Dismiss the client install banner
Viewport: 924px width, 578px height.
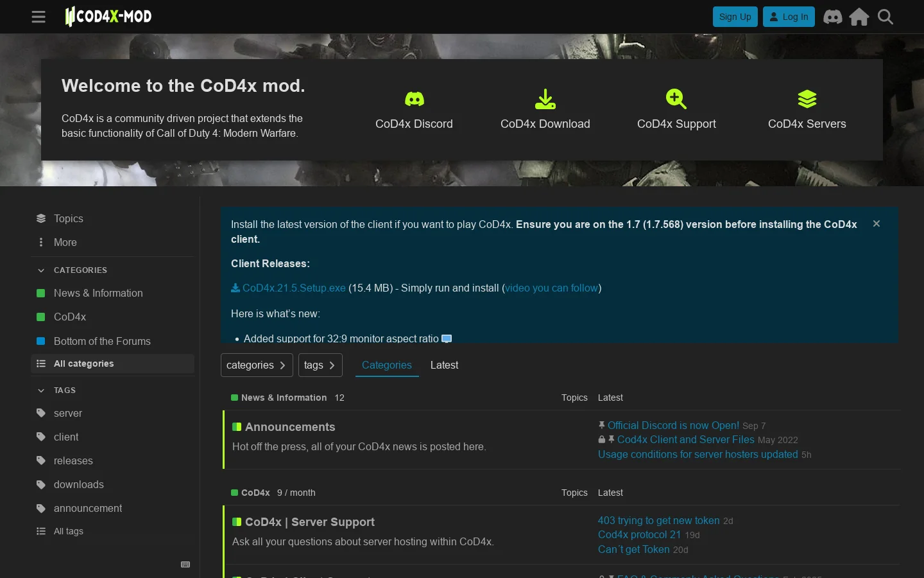click(877, 223)
